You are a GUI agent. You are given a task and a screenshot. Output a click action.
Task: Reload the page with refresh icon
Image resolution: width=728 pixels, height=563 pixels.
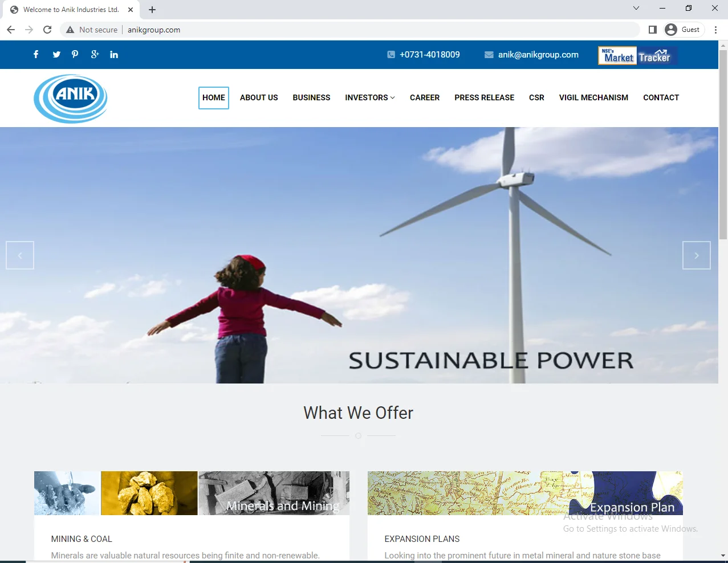[47, 30]
